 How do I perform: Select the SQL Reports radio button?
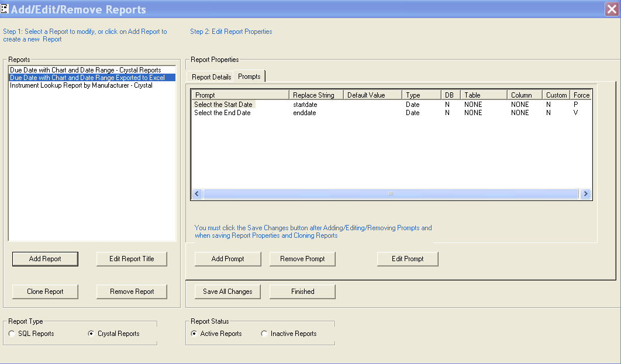[12, 334]
